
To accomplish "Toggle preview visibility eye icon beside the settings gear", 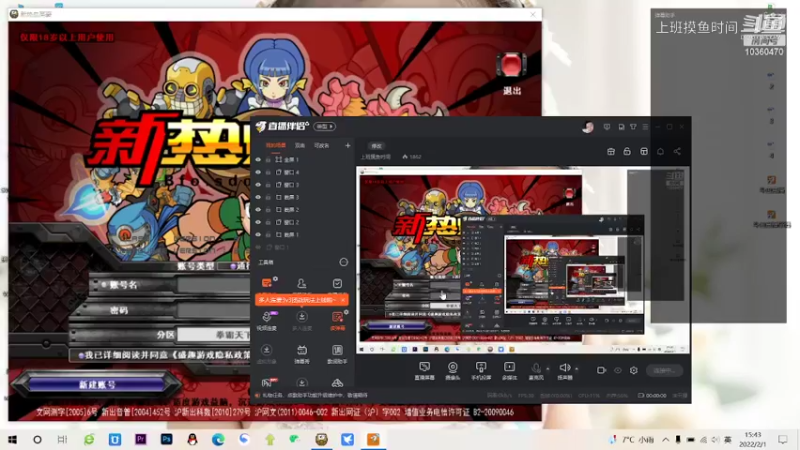I will pos(618,370).
